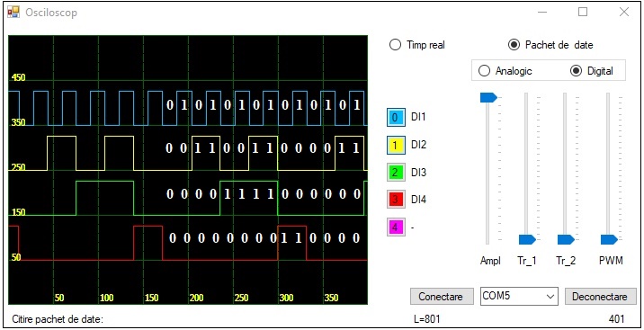Select the magenta channel 4 swatch
Image resolution: width=644 pixels, height=330 pixels.
pyautogui.click(x=396, y=227)
